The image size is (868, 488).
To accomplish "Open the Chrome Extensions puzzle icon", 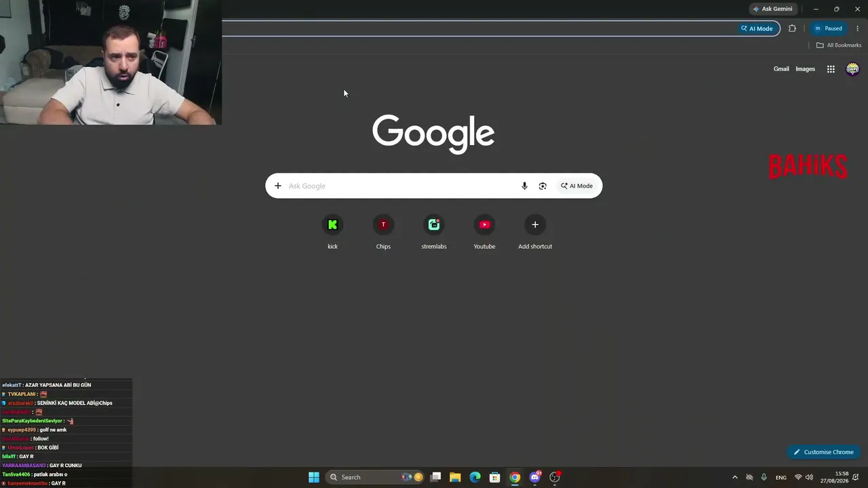I will 792,28.
